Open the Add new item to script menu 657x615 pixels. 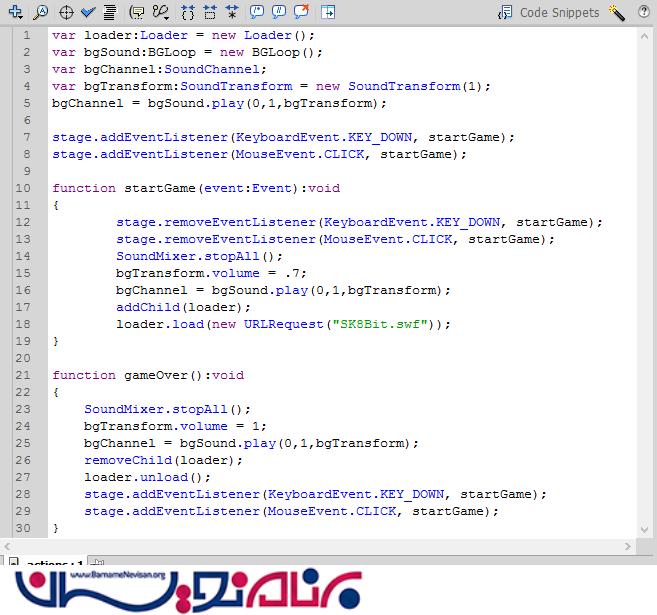pyautogui.click(x=16, y=12)
